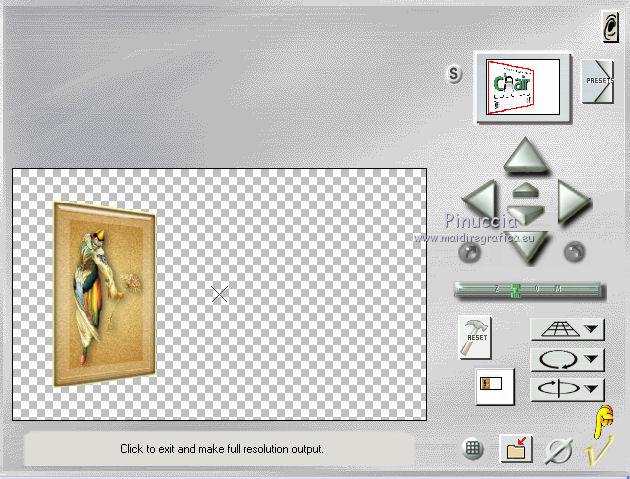Viewport: 630px width, 479px height.
Task: Click the load folder icon
Action: [x=516, y=448]
